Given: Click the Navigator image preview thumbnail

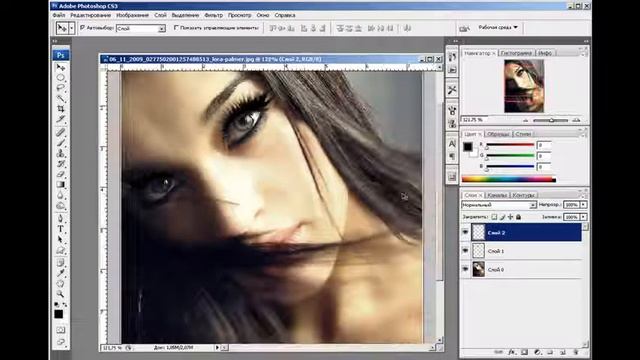Looking at the screenshot, I should (524, 86).
